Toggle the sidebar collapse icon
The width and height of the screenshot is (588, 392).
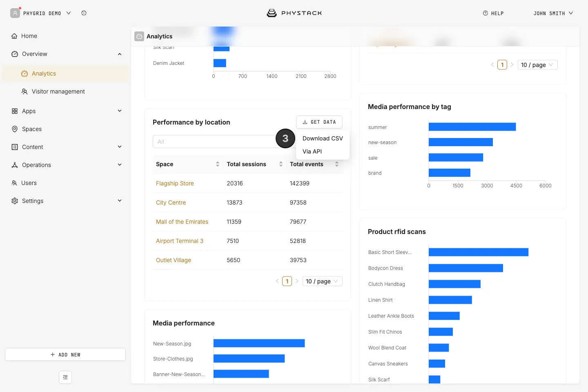point(65,377)
